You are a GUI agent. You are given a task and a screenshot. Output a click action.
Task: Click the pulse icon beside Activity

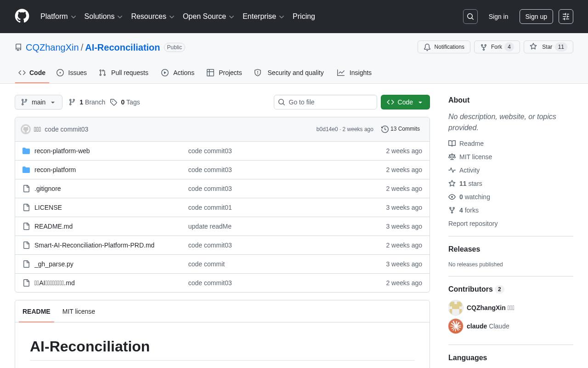tap(452, 170)
